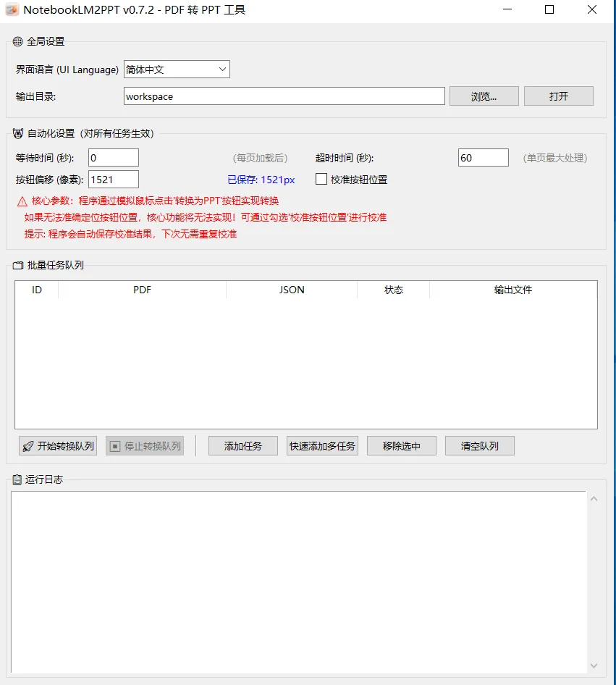Click the JSON column header
This screenshot has width=616, height=685.
(292, 290)
